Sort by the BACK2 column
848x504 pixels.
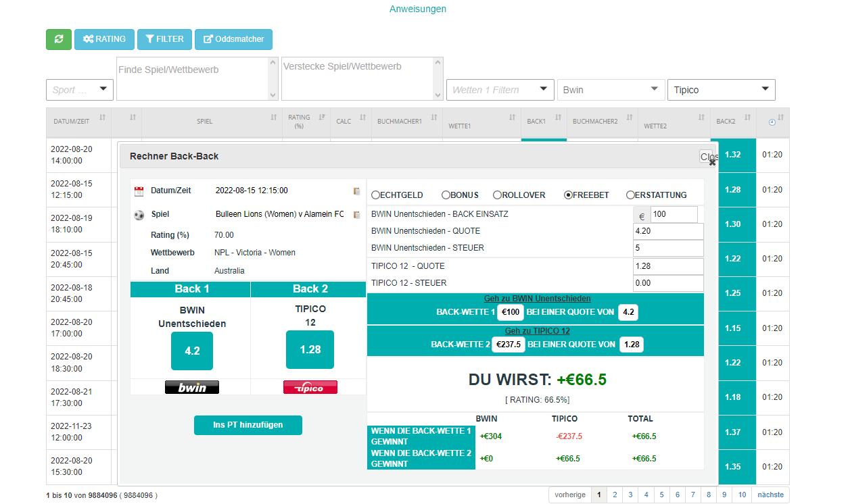(x=733, y=122)
